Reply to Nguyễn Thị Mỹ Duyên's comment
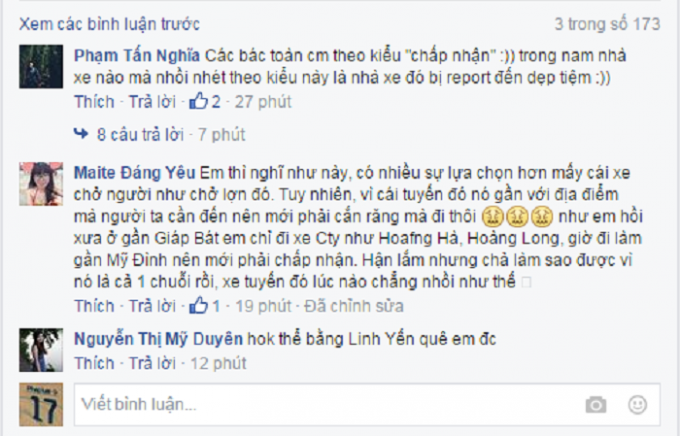The height and width of the screenshot is (436, 680). pos(152,363)
